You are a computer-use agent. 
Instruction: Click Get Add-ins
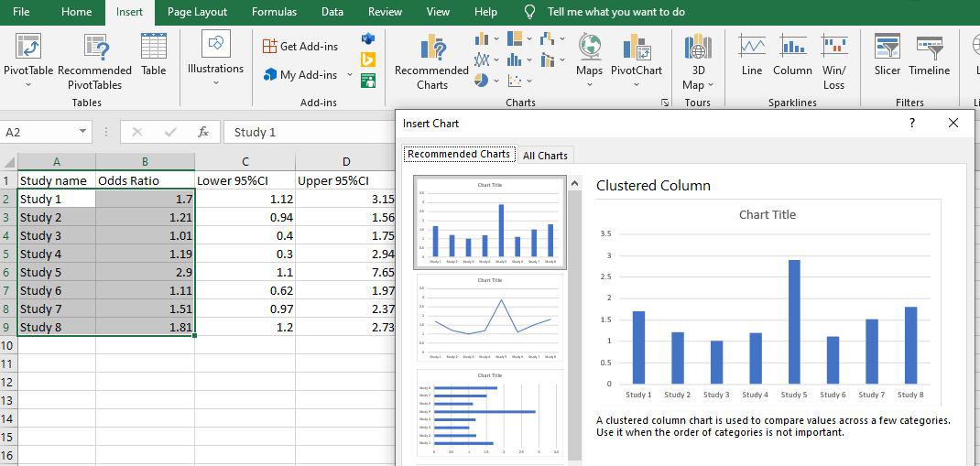(300, 46)
